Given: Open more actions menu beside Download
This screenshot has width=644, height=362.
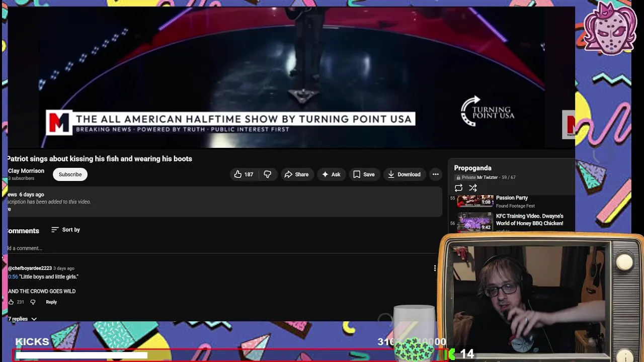Looking at the screenshot, I should click(x=436, y=174).
